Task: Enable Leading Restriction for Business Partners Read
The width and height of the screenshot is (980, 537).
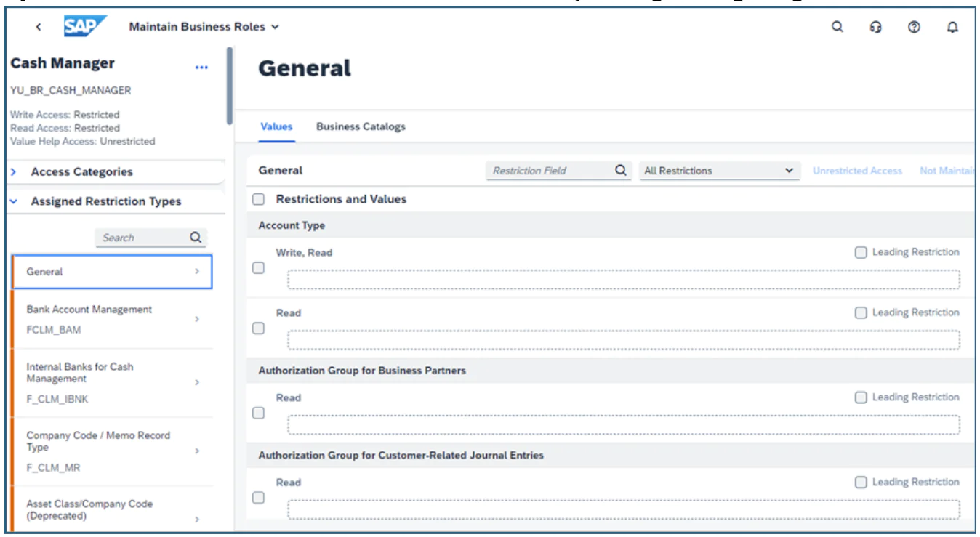Action: pos(861,397)
